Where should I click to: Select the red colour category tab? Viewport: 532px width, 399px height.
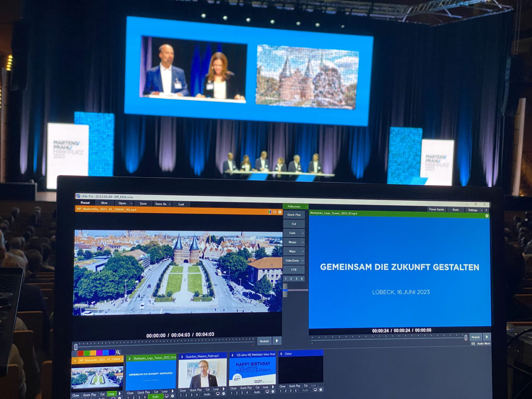(x=80, y=353)
